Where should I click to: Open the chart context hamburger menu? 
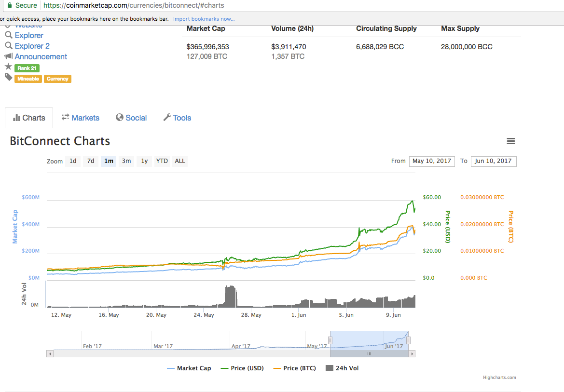point(511,141)
